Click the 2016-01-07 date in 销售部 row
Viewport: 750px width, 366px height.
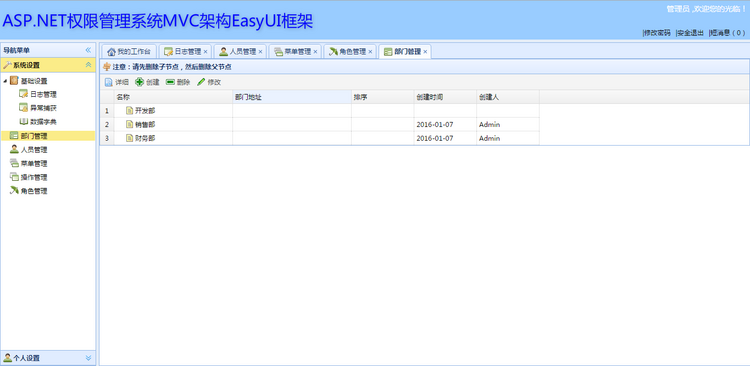pyautogui.click(x=435, y=124)
